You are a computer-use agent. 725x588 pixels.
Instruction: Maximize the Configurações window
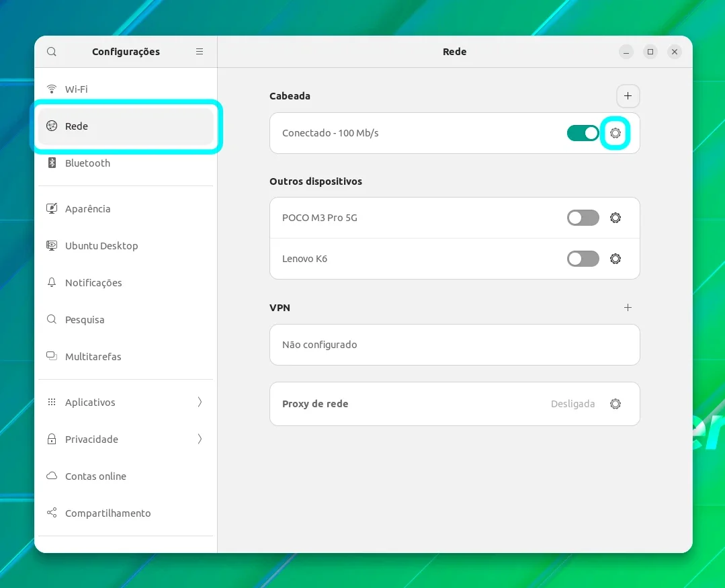pos(650,52)
